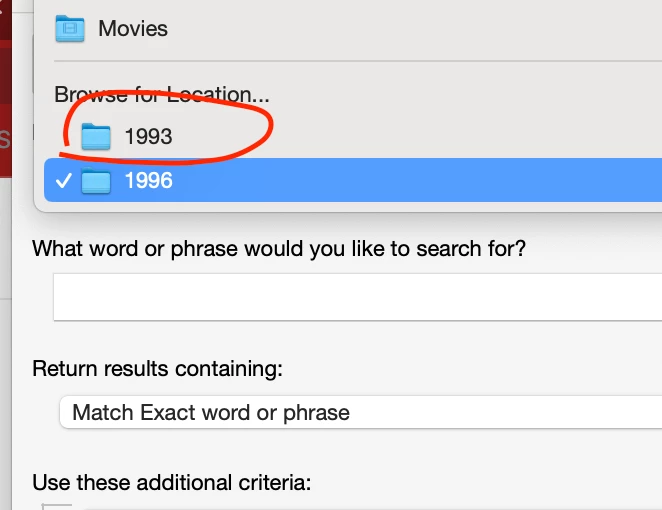Image resolution: width=662 pixels, height=510 pixels.
Task: Choose Browse for Location… option
Action: (x=161, y=95)
